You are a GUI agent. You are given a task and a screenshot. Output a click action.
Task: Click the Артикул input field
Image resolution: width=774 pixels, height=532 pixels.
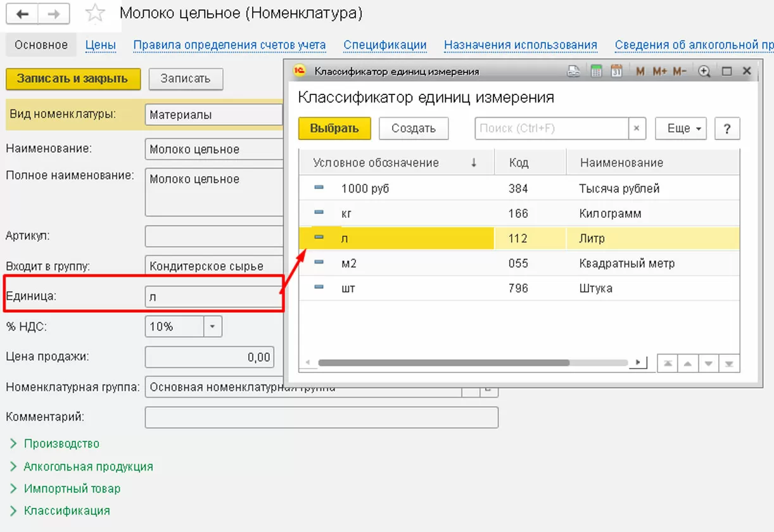213,236
